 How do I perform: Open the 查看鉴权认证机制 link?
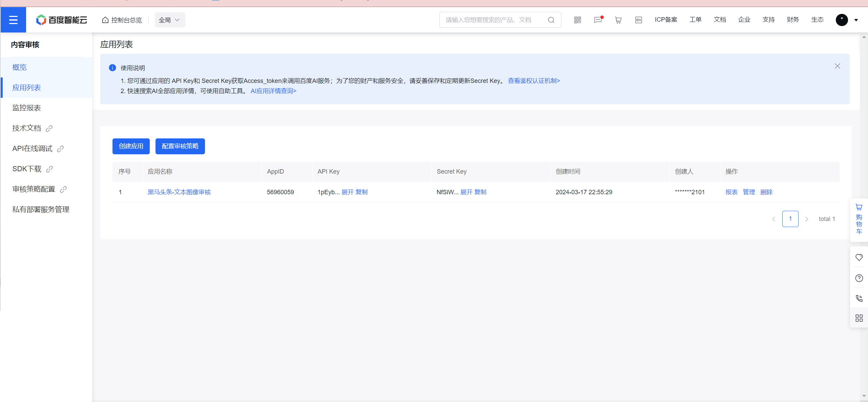(534, 81)
